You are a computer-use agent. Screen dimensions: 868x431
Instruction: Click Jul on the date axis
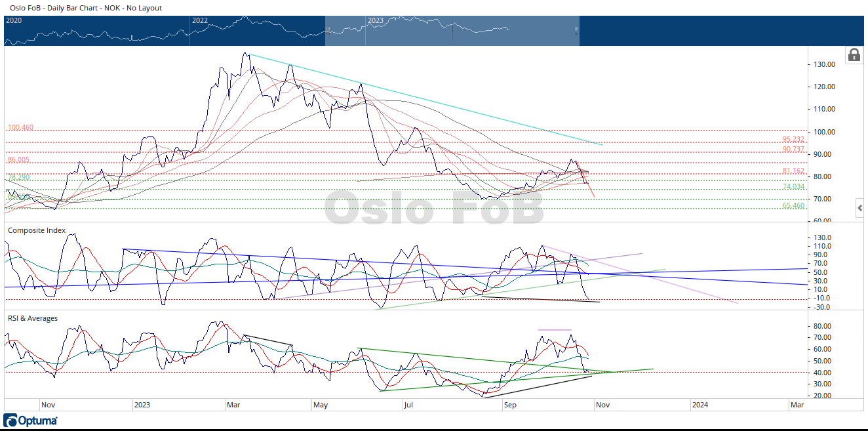click(x=408, y=405)
